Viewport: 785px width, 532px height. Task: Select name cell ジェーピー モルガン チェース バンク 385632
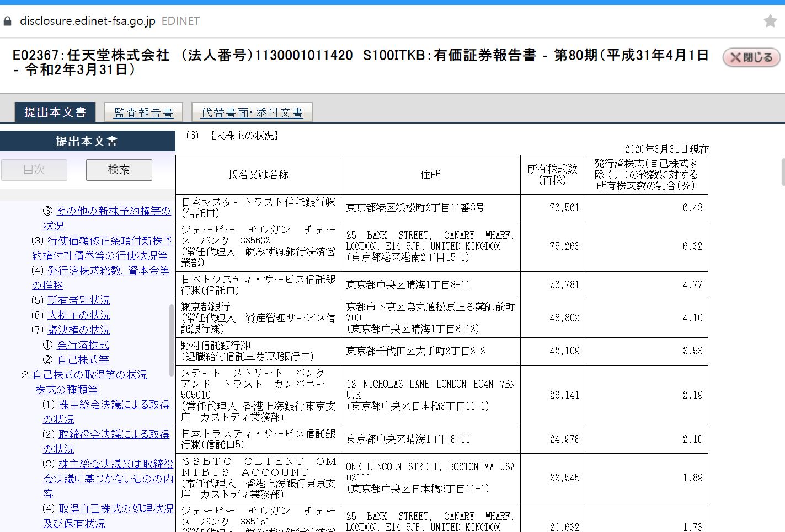point(258,246)
